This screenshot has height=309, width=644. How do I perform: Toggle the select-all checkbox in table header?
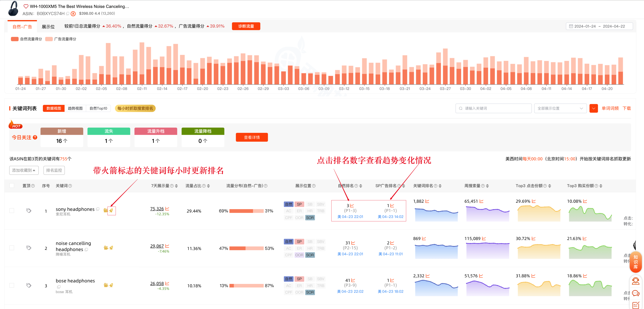point(12,186)
